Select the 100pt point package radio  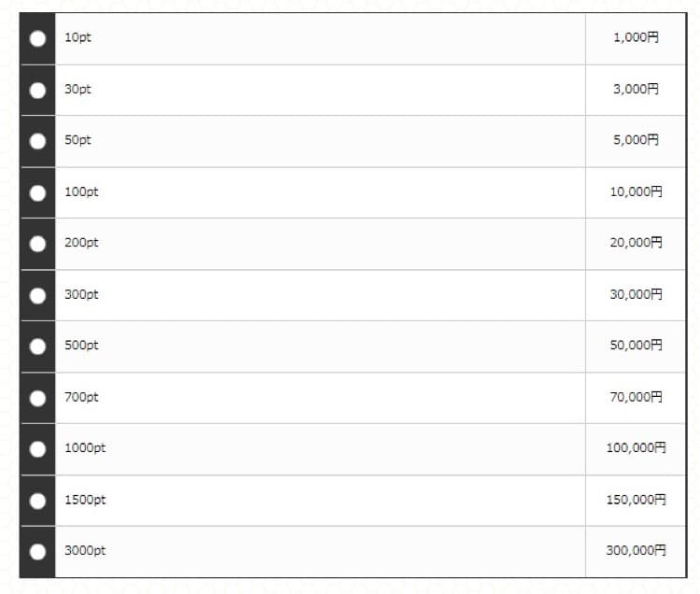click(x=37, y=193)
